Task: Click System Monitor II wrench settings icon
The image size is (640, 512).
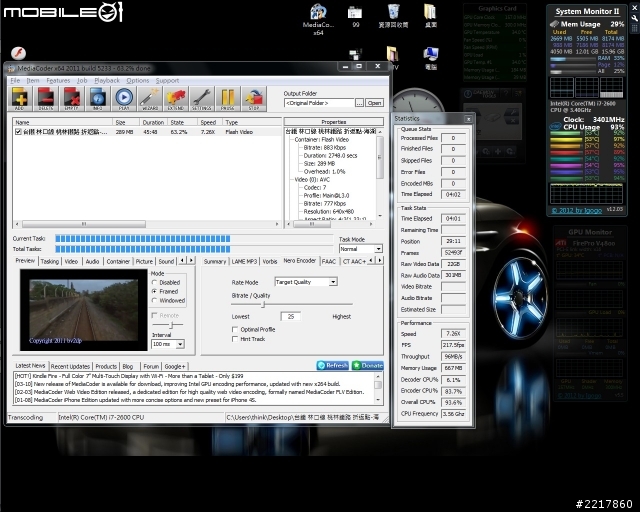Action: pos(635,18)
